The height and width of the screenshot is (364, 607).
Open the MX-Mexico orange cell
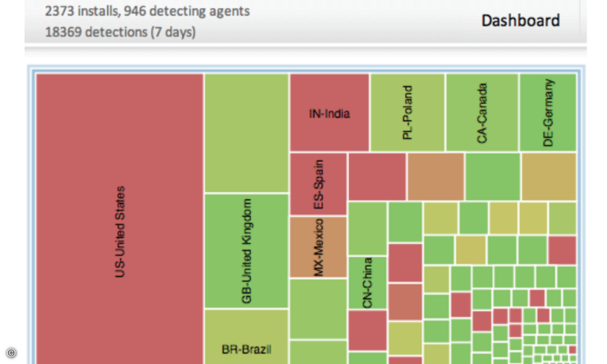click(318, 247)
